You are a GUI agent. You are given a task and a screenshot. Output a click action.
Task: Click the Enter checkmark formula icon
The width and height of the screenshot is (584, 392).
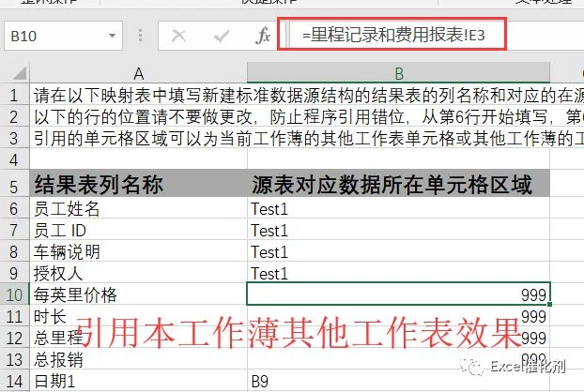point(222,36)
